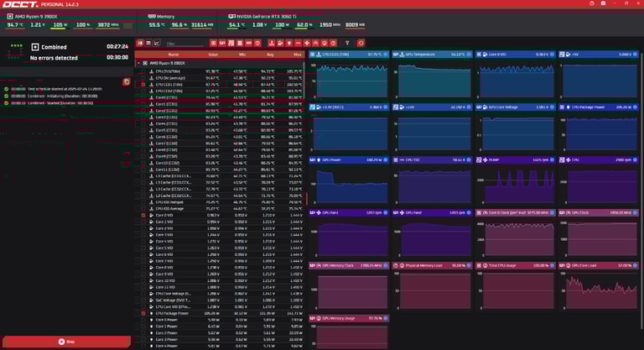Image resolution: width=644 pixels, height=350 pixels.
Task: Stop the running Combined test
Action: click(66, 342)
